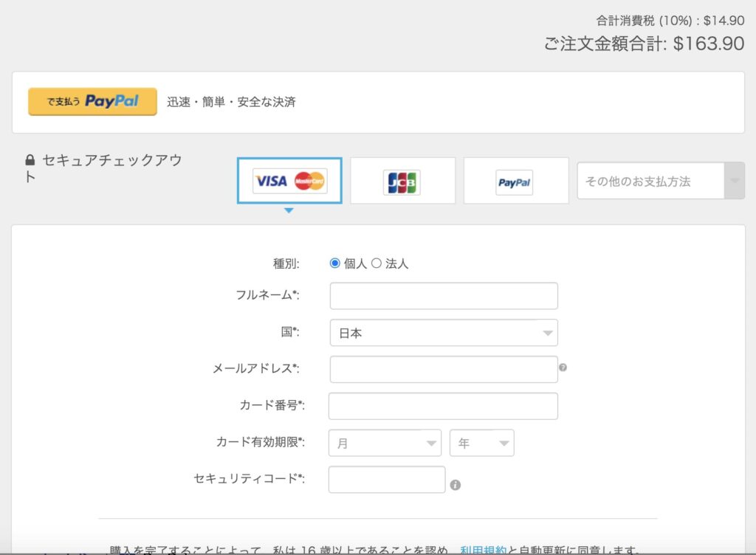Click the フルネーム input field
This screenshot has height=555, width=756.
[x=444, y=296]
